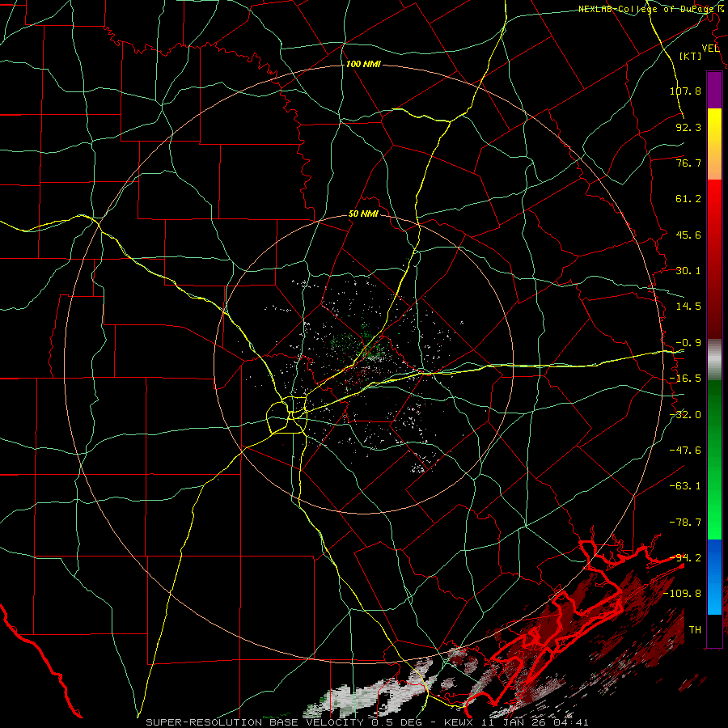Screen dimensions: 728x728
Task: Click the Super-Resolution Base Velocity caption text
Action: (x=367, y=722)
